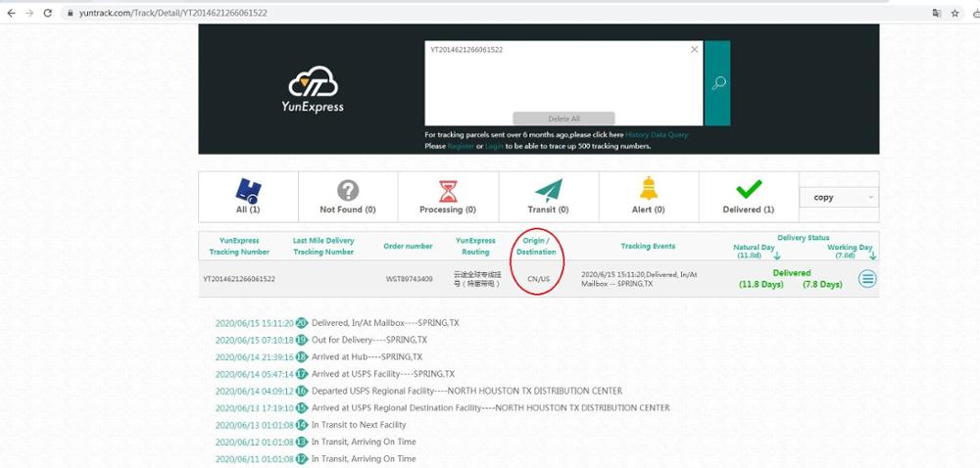The image size is (980, 468).
Task: Click the Order number column header
Action: tap(408, 246)
